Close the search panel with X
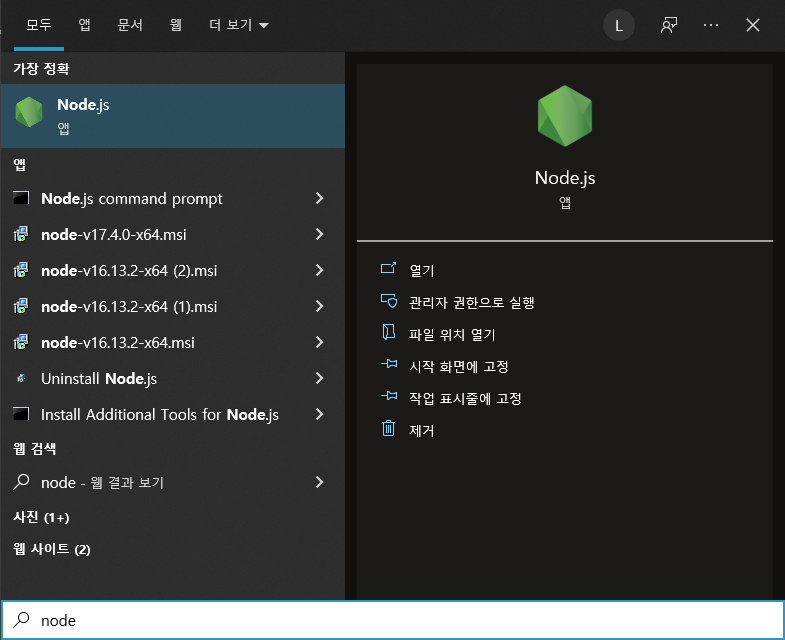 click(x=752, y=25)
